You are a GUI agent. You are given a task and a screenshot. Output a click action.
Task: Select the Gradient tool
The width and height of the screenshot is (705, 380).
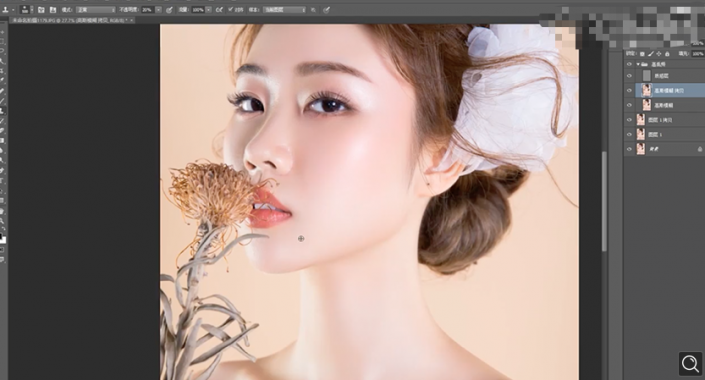(3, 140)
